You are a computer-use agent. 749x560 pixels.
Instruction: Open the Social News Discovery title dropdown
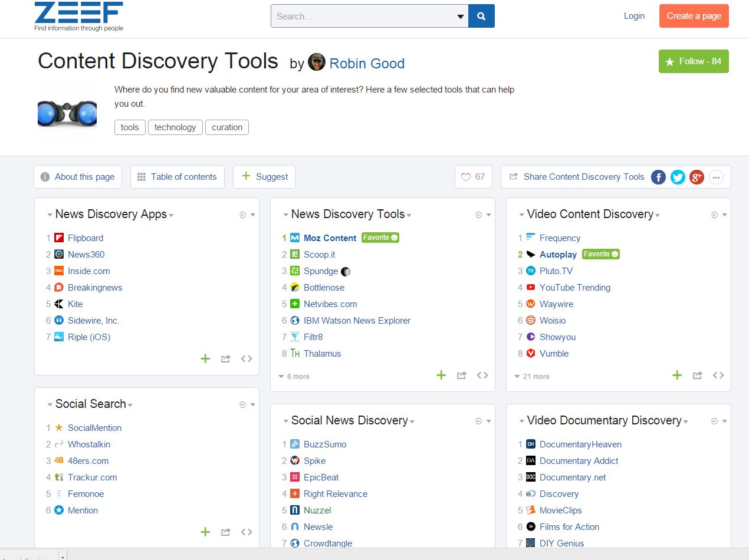(x=412, y=421)
